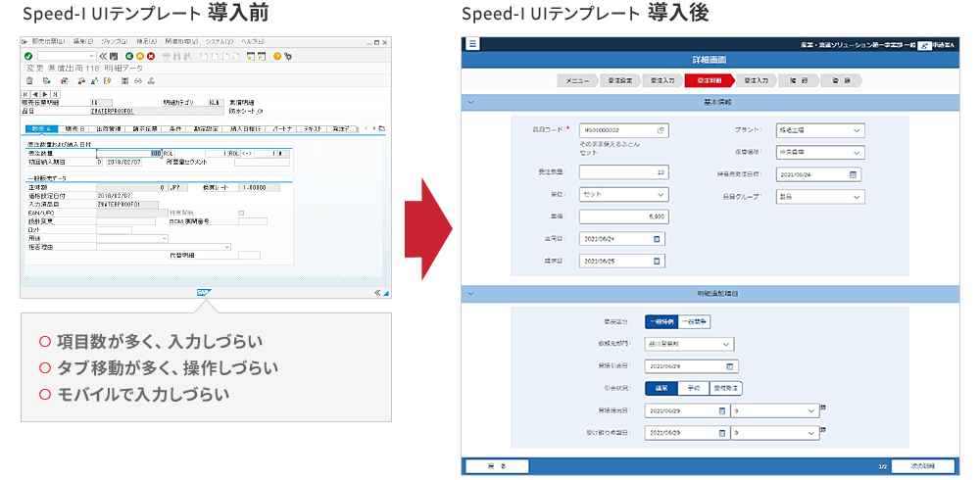Go to next item with right arrow
The image size is (980, 480).
[x=46, y=94]
